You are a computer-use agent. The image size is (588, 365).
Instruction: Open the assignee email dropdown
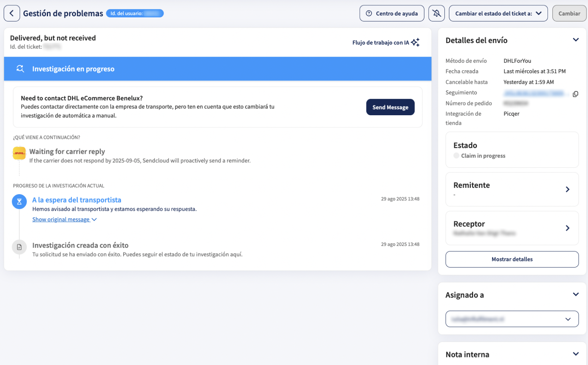[512, 319]
